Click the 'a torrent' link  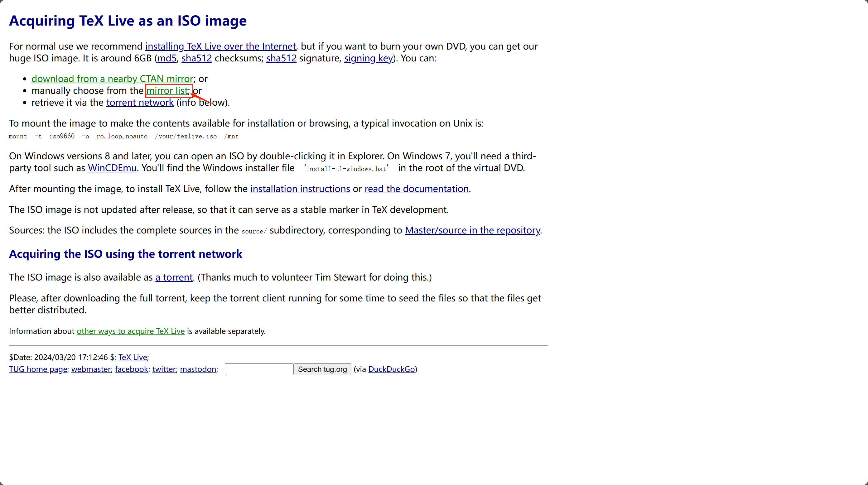click(174, 277)
